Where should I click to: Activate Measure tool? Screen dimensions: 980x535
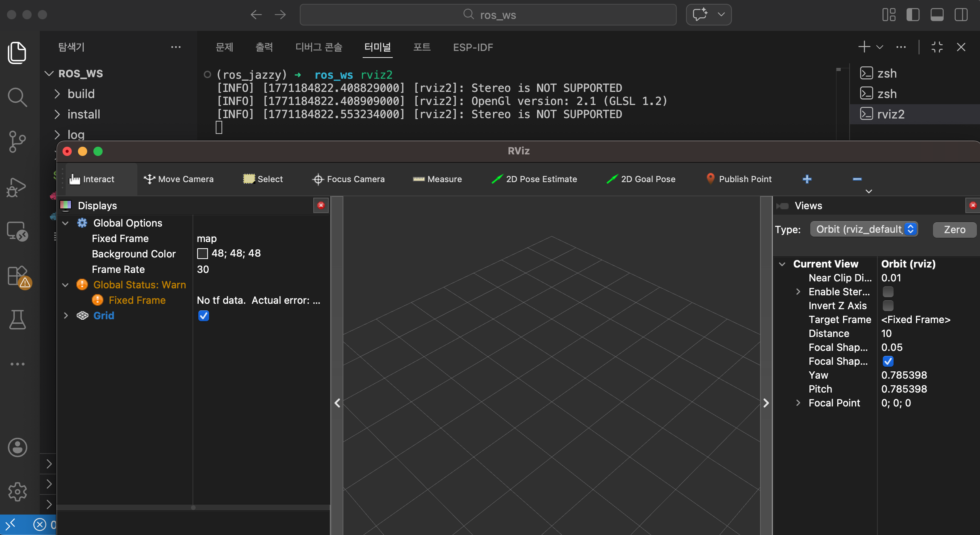coord(437,179)
